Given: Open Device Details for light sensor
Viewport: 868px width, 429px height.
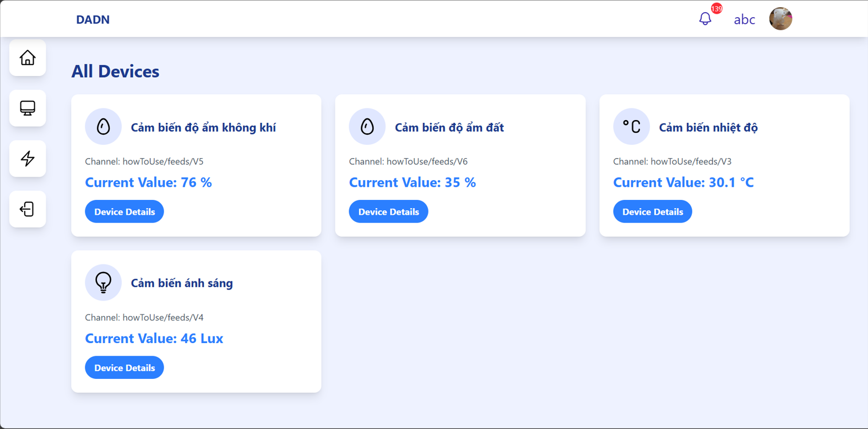Looking at the screenshot, I should point(124,367).
